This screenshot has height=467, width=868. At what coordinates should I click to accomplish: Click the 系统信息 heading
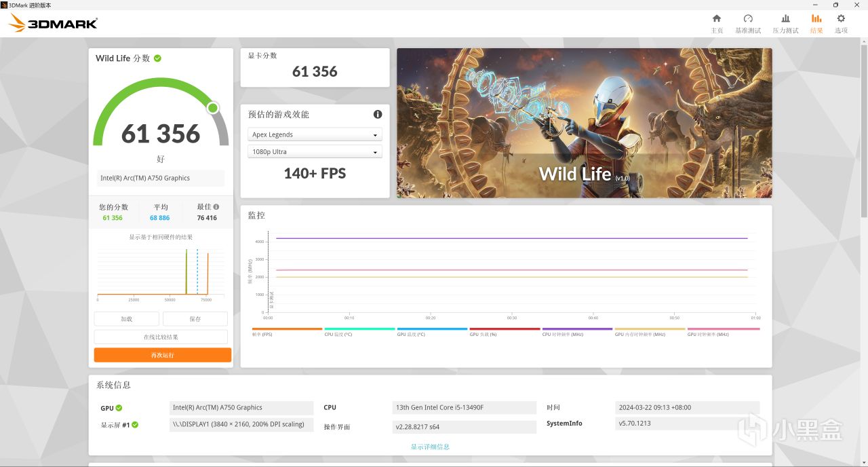click(113, 385)
